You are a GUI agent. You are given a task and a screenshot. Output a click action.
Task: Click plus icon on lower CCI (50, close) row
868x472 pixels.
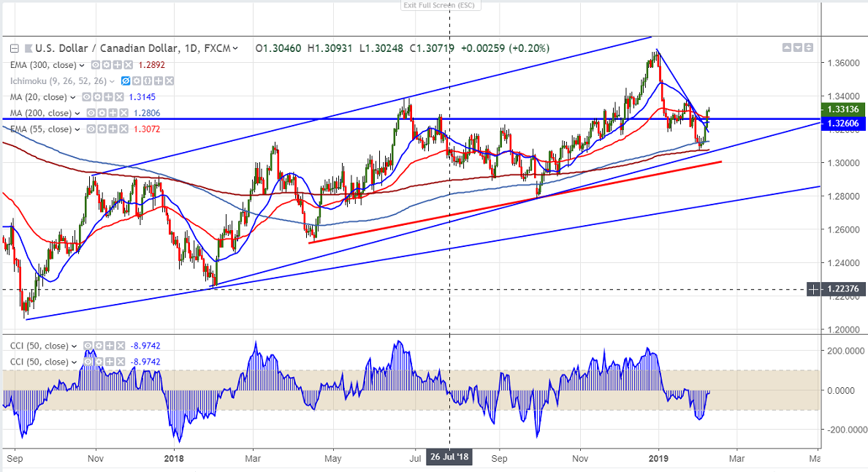pos(110,362)
